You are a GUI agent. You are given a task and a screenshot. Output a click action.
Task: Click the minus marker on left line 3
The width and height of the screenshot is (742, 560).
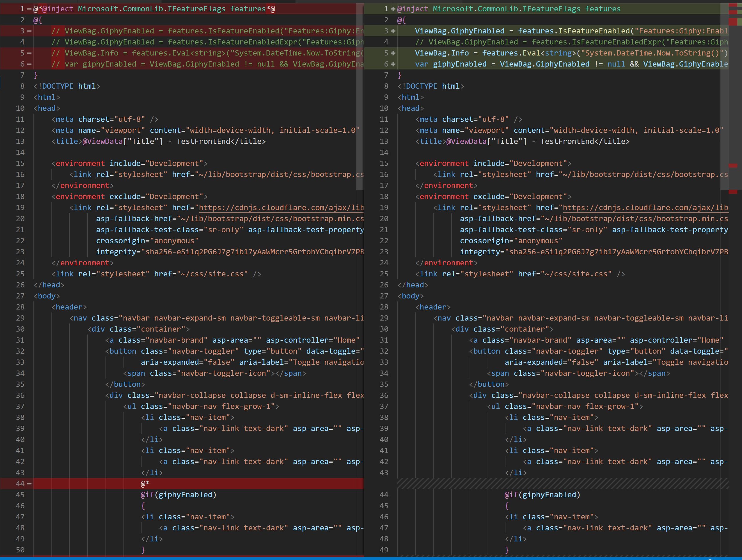(x=29, y=31)
